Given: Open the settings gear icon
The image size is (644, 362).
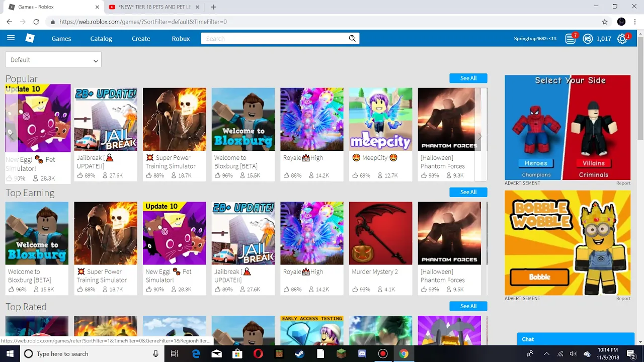Looking at the screenshot, I should [622, 39].
